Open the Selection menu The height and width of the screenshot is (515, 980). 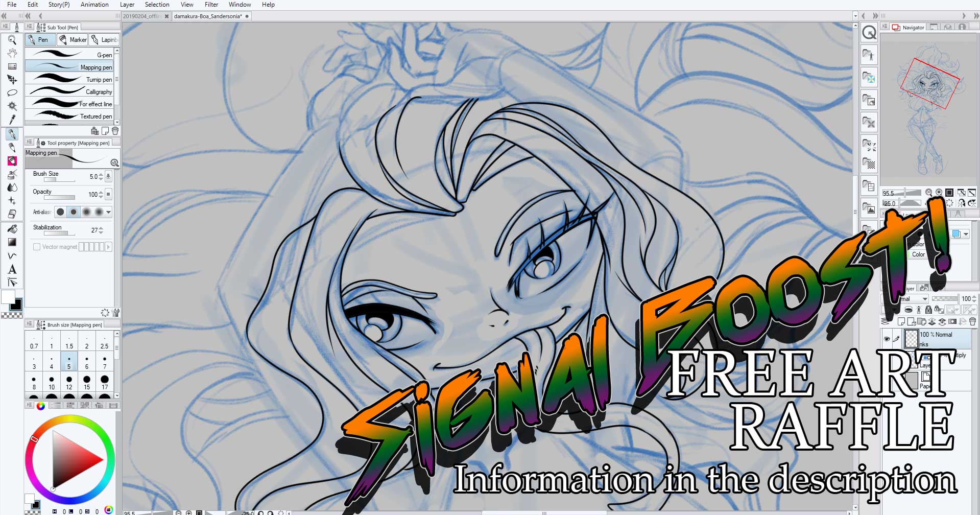click(x=157, y=5)
